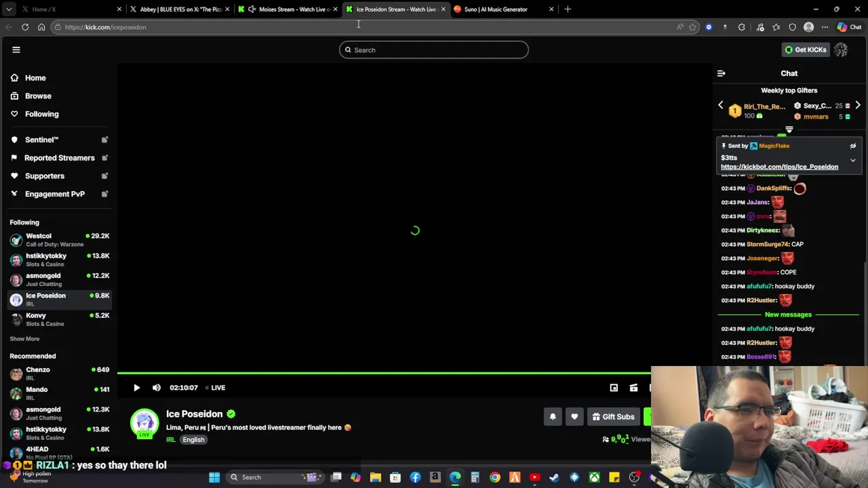This screenshot has height=488, width=868.
Task: Add page to favorites star
Action: pyautogui.click(x=692, y=27)
